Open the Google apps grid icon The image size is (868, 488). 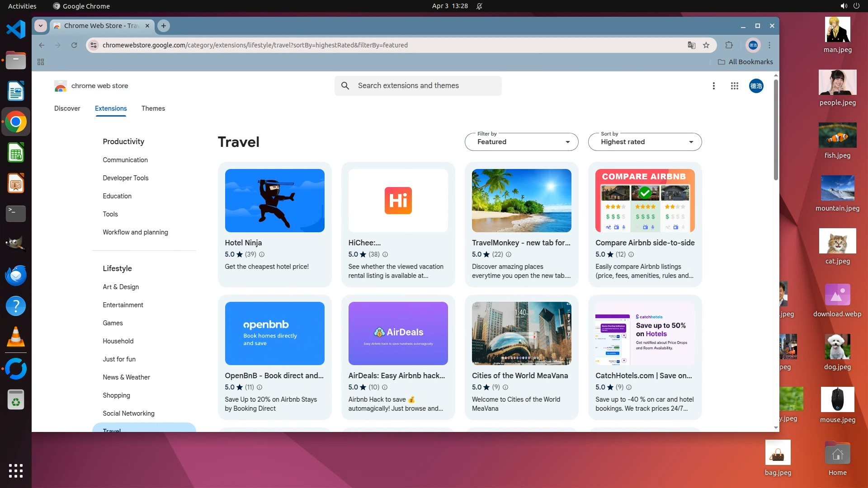(x=734, y=86)
